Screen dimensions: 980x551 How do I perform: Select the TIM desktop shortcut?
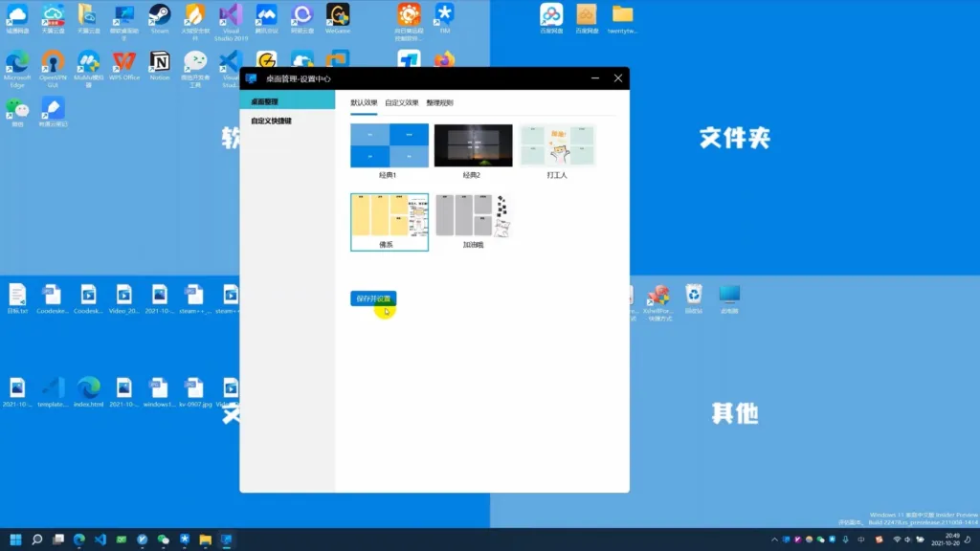444,19
